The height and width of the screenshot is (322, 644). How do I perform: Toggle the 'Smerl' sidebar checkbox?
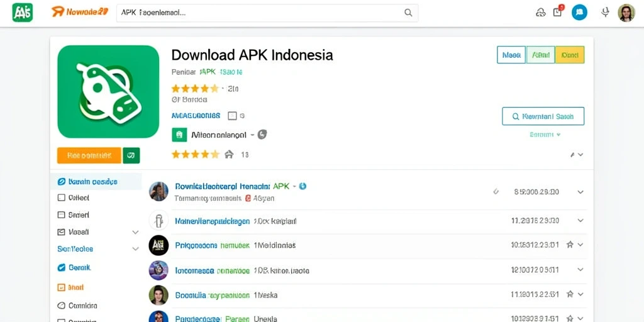pyautogui.click(x=61, y=214)
